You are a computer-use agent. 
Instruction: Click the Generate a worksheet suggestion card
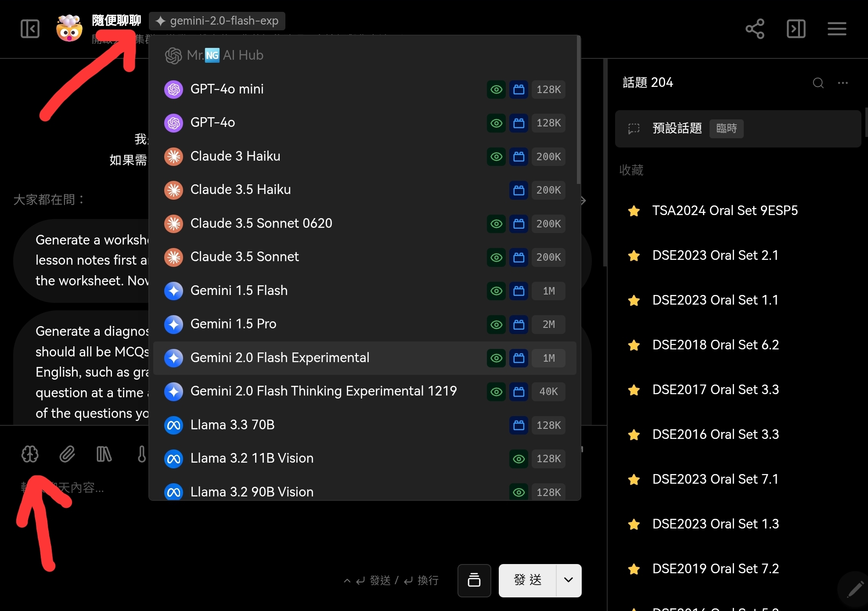[81, 261]
